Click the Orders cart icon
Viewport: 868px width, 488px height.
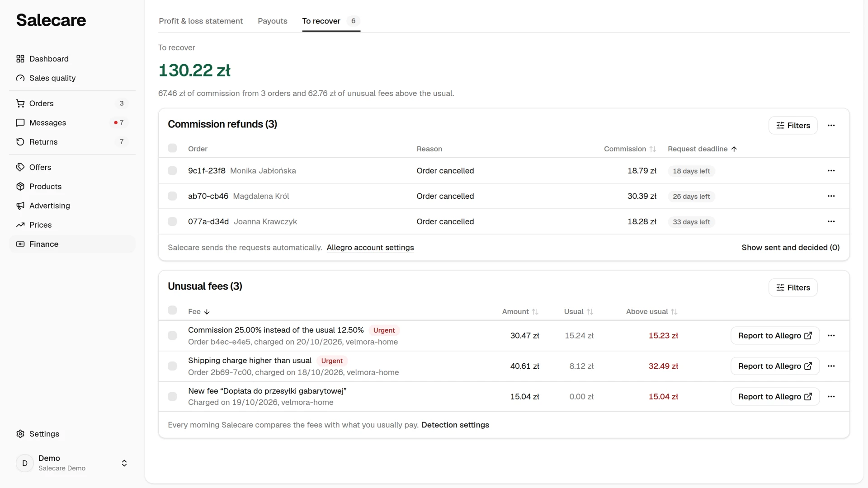[20, 103]
